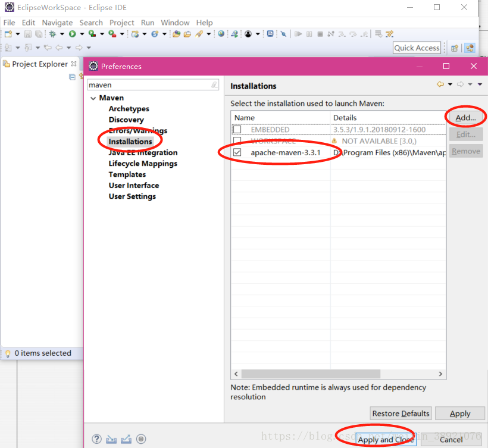Click the import preferences icon
The height and width of the screenshot is (448, 488).
(x=111, y=439)
